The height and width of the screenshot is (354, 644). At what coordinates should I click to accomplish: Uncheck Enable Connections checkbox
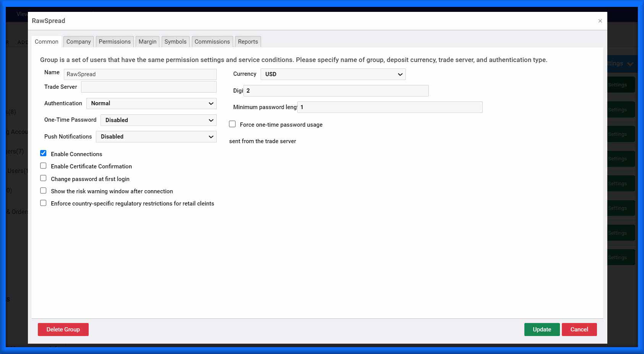coord(44,153)
